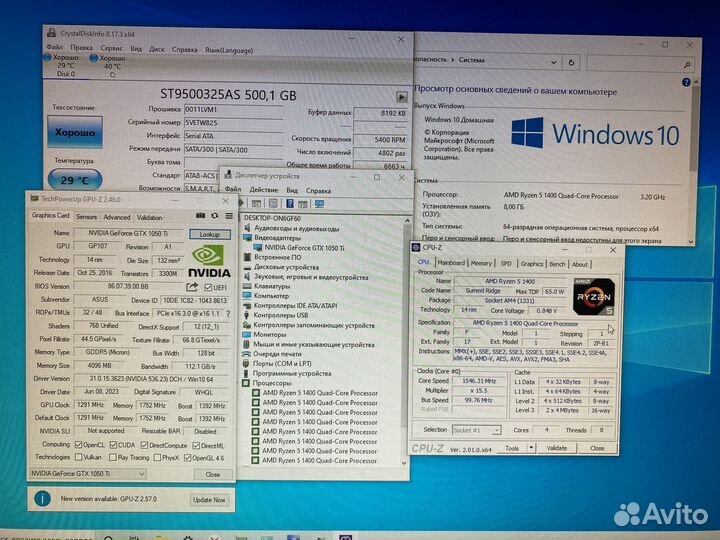Click the Tools button in CPU-Z

pos(512,448)
